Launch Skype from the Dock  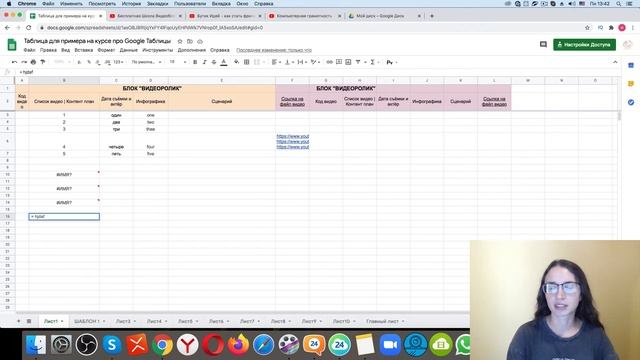(111, 344)
